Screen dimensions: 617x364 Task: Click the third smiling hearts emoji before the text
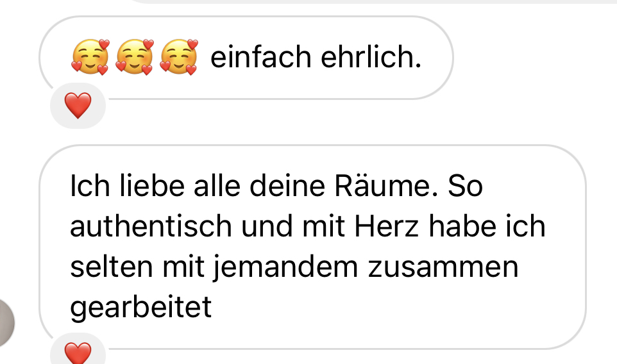pos(178,57)
